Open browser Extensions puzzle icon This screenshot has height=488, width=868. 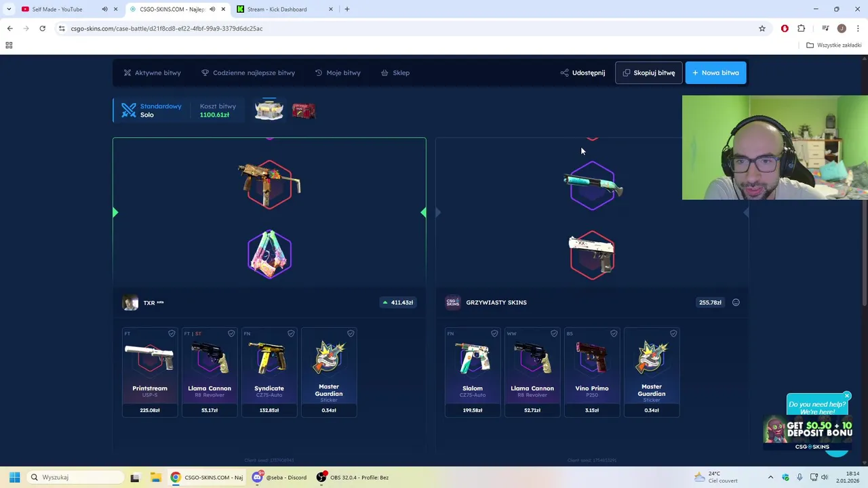click(x=802, y=28)
